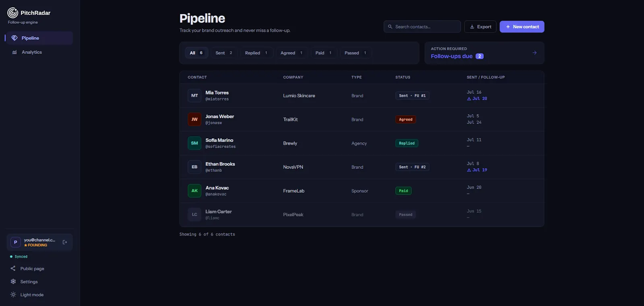Click the Sponsor type cell
The width and height of the screenshot is (644, 306).
click(359, 191)
